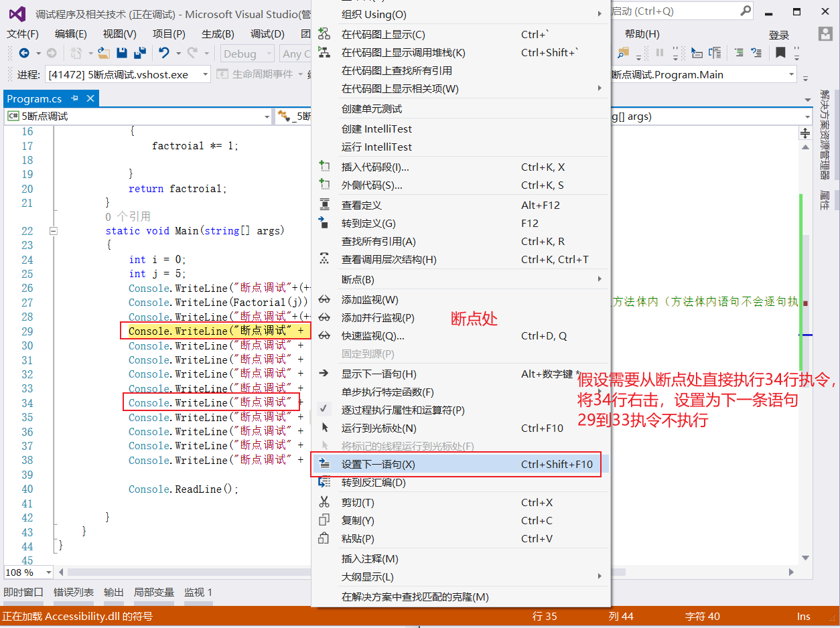This screenshot has width=840, height=628.
Task: Open the Undo history dropdown arrow
Action: pos(179,53)
